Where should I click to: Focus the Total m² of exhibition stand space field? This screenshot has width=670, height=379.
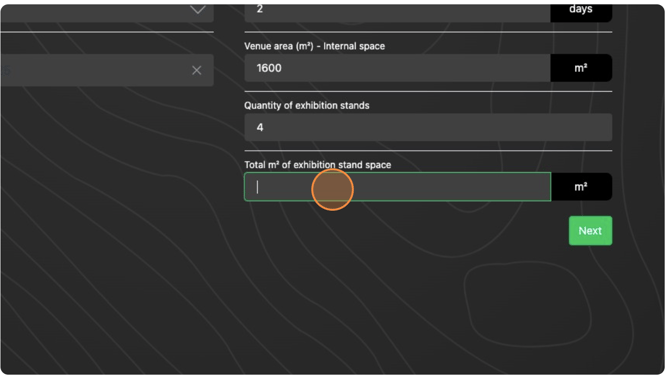(397, 187)
